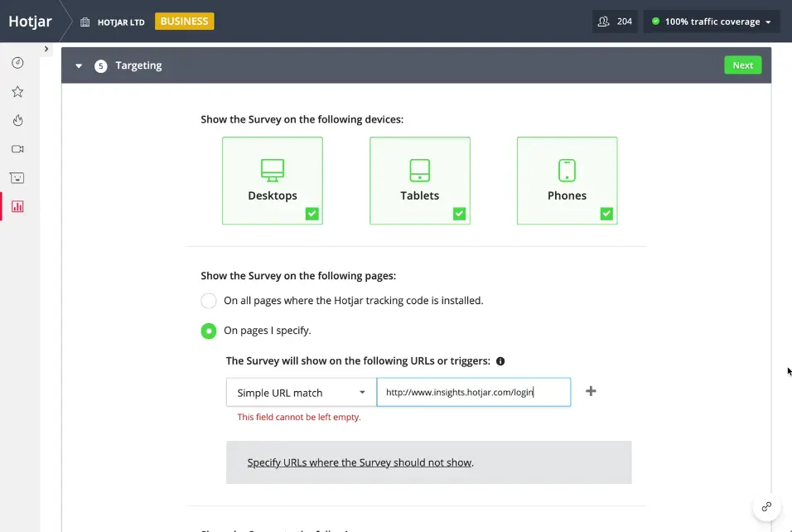Select the star Highlights icon
This screenshot has height=532, width=792.
click(x=17, y=91)
